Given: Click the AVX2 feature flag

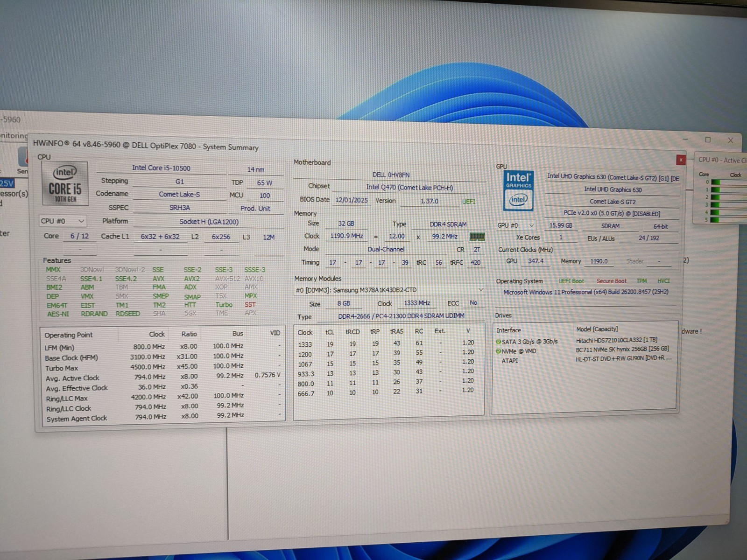Looking at the screenshot, I should tap(191, 279).
